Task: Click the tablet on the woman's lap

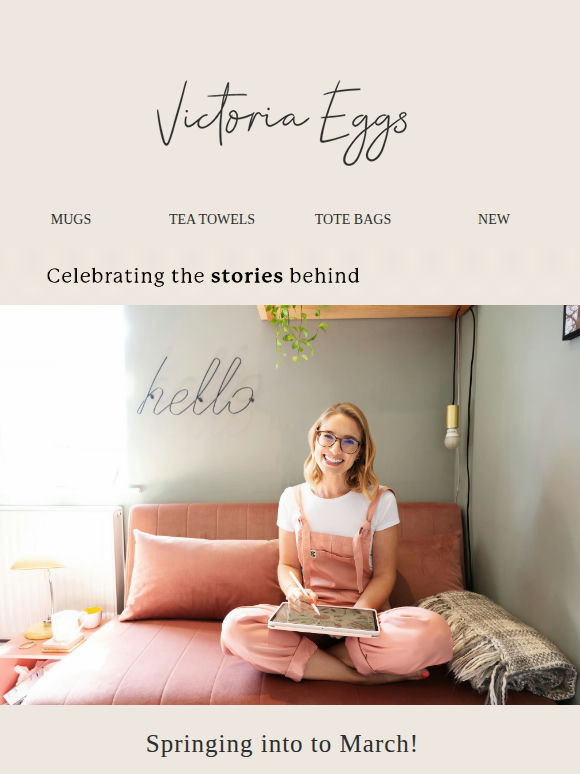Action: [325, 619]
